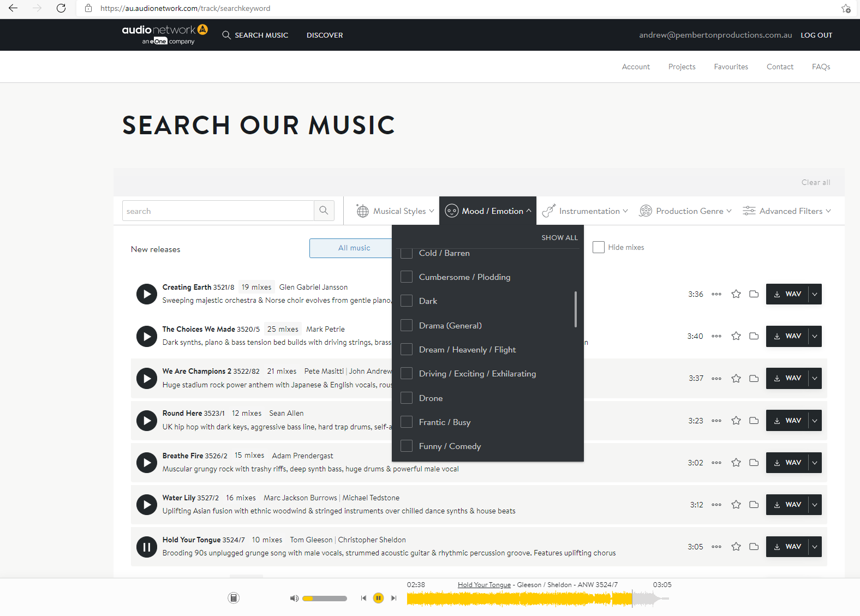Adjust the volume slider in player
Viewport: 860px width, 616px height.
(325, 599)
